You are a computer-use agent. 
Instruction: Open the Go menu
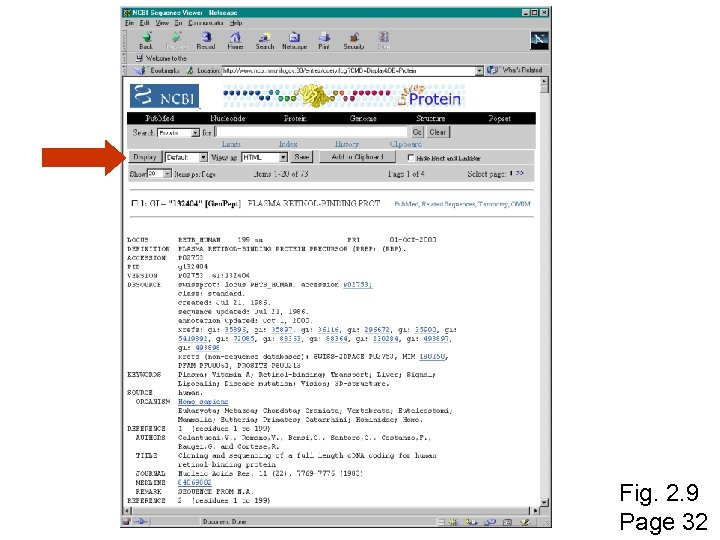click(178, 22)
